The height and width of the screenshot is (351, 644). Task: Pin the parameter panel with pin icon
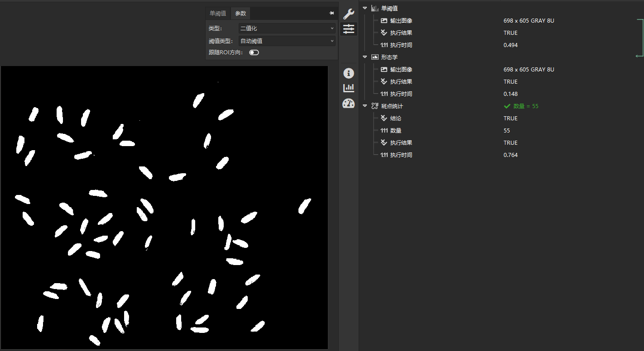point(332,14)
